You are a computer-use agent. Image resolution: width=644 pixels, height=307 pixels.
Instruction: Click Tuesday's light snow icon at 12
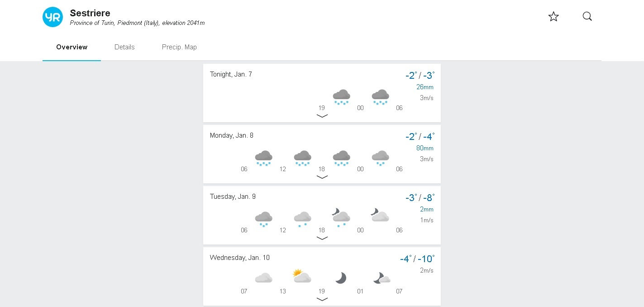pos(302,220)
